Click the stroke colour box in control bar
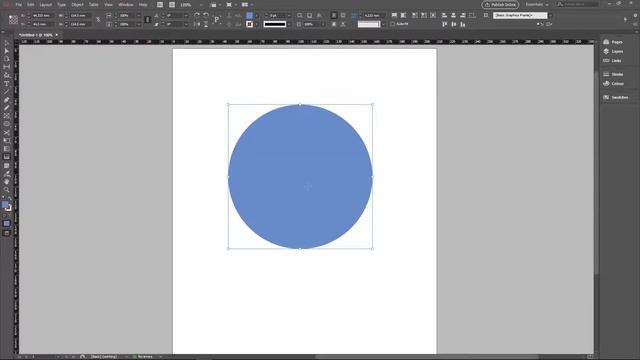Viewport: 640px width, 360px height. [249, 24]
